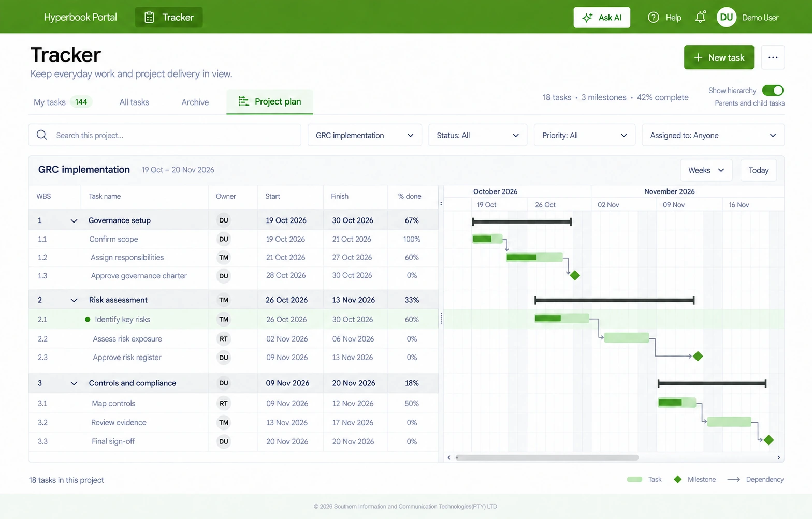Viewport: 812px width, 519px height.
Task: Click the Approve risk register milestone diamond
Action: pos(698,356)
